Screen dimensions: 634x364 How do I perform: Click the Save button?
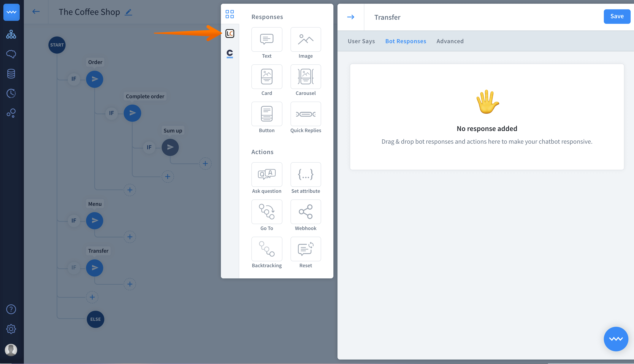[617, 17]
